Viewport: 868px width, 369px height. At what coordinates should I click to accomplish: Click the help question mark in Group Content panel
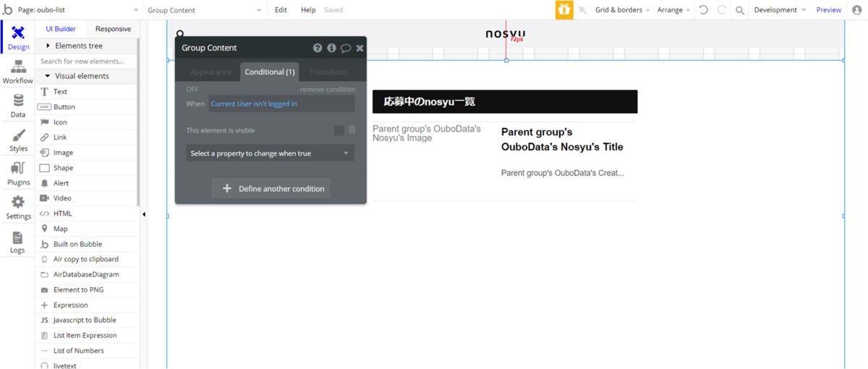(x=318, y=48)
